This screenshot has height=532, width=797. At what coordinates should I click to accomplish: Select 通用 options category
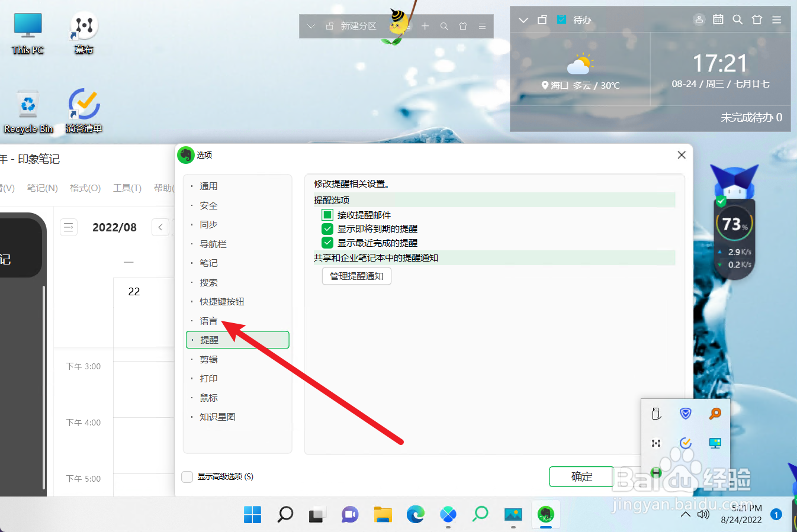pyautogui.click(x=237, y=186)
